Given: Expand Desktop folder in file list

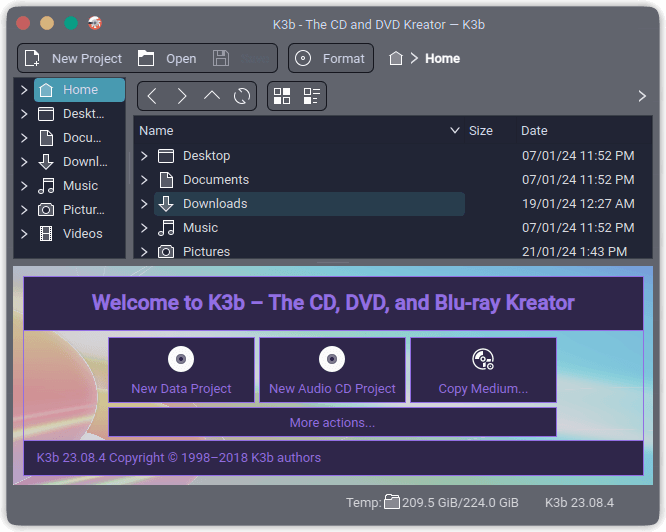Looking at the screenshot, I should [x=144, y=156].
